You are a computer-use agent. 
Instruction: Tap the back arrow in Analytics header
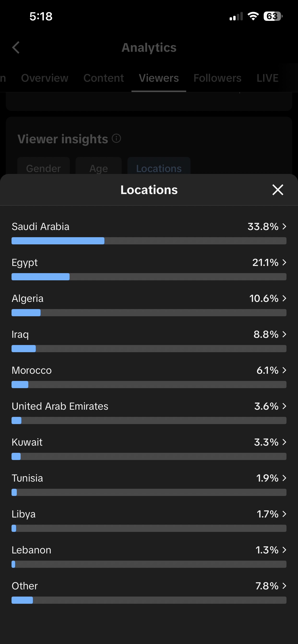click(x=16, y=47)
